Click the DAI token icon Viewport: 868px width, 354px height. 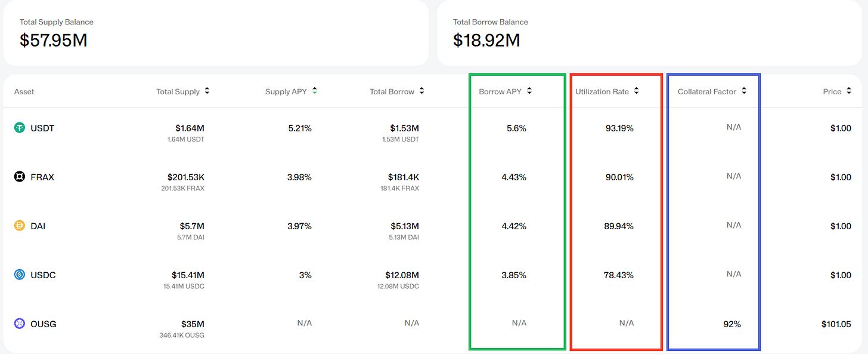tap(20, 226)
